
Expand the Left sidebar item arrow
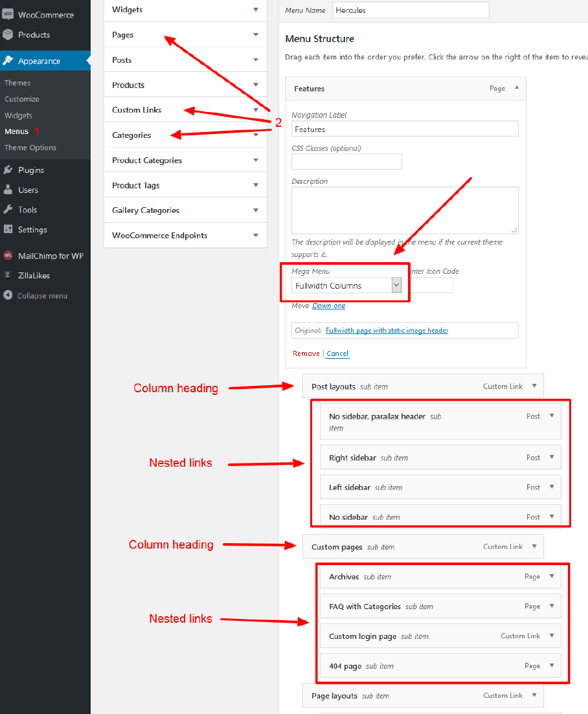552,487
